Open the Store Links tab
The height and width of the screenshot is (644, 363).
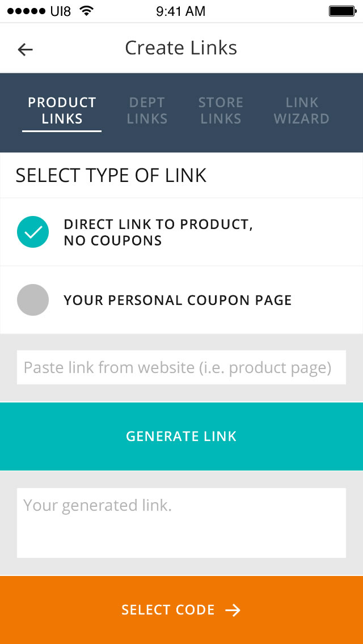221,111
